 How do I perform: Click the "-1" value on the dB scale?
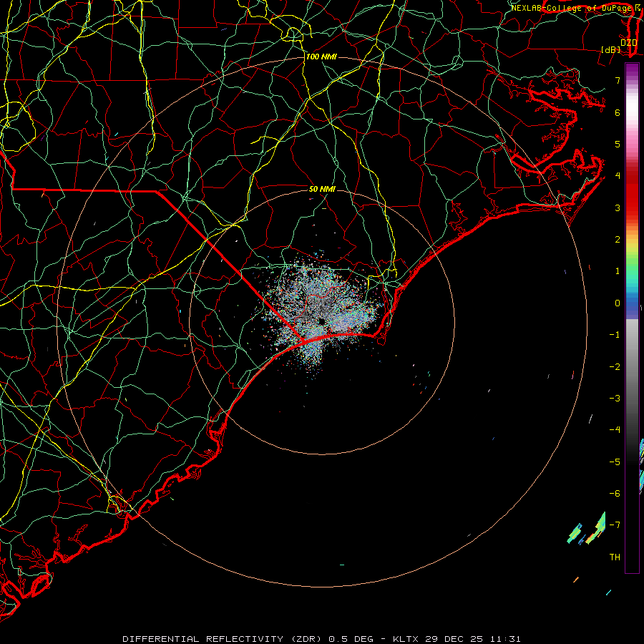(615, 335)
